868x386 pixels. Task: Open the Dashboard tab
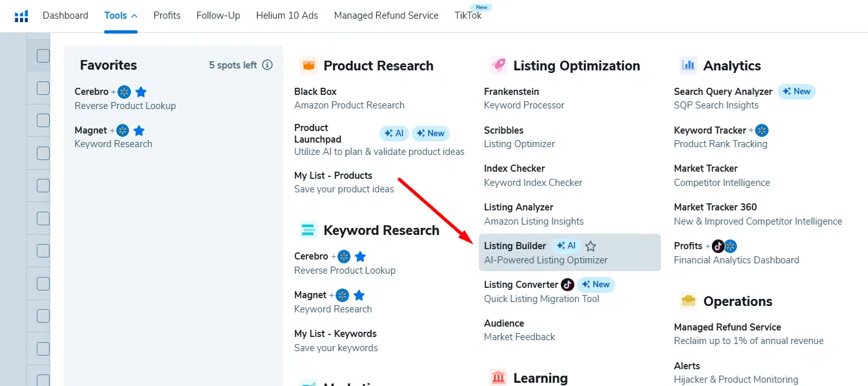[65, 15]
